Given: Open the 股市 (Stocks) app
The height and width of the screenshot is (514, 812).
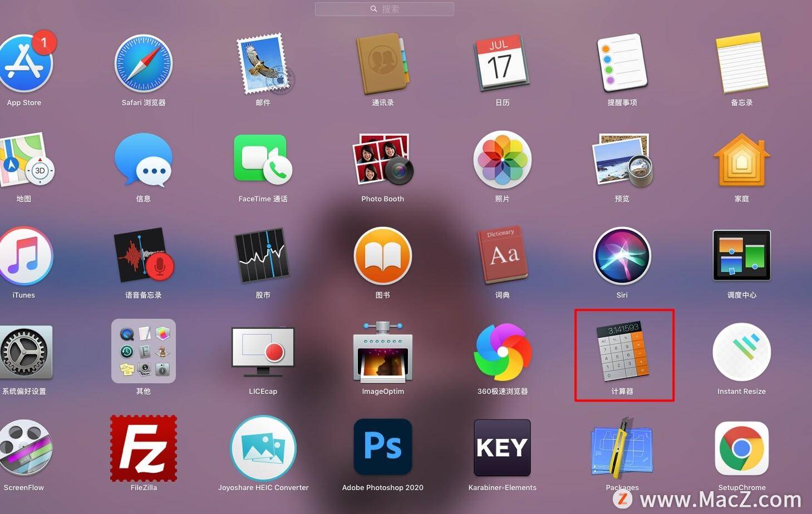Looking at the screenshot, I should 263,256.
